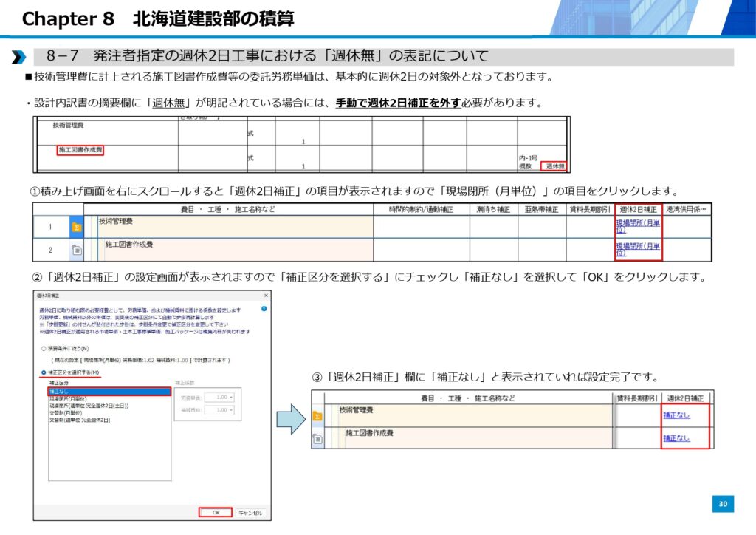Click the section header arrow beside 8-7

[19, 57]
